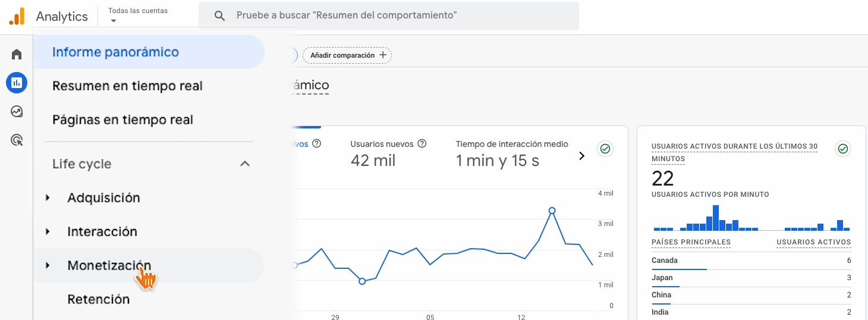Open the Advertising cursor-target icon

(x=17, y=140)
